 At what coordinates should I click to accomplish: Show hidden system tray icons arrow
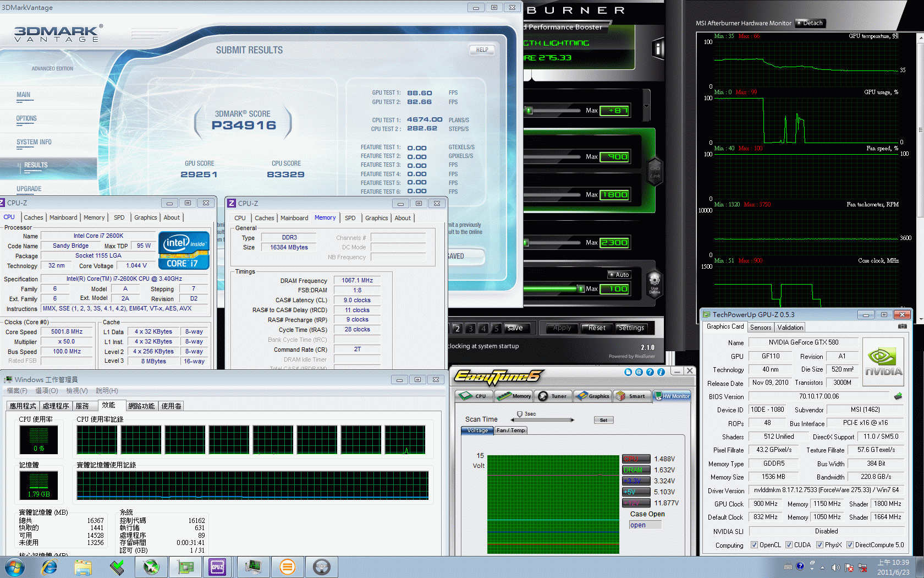pyautogui.click(x=823, y=568)
